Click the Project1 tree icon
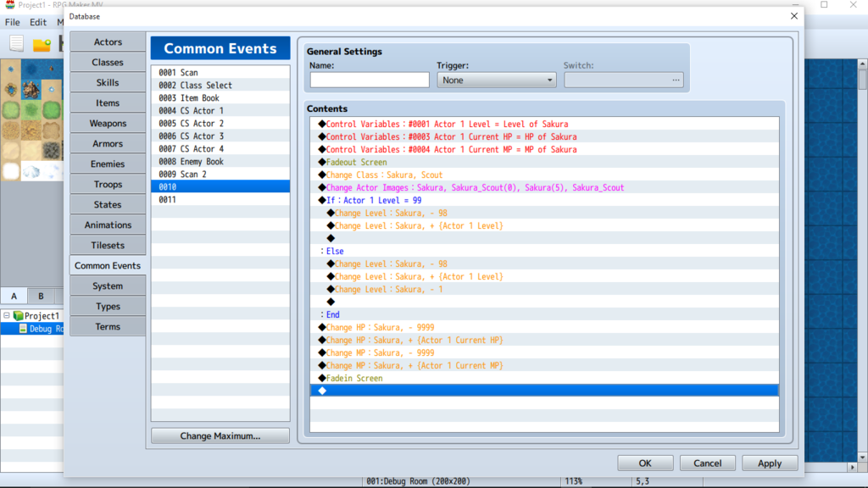The height and width of the screenshot is (488, 868). tap(18, 316)
